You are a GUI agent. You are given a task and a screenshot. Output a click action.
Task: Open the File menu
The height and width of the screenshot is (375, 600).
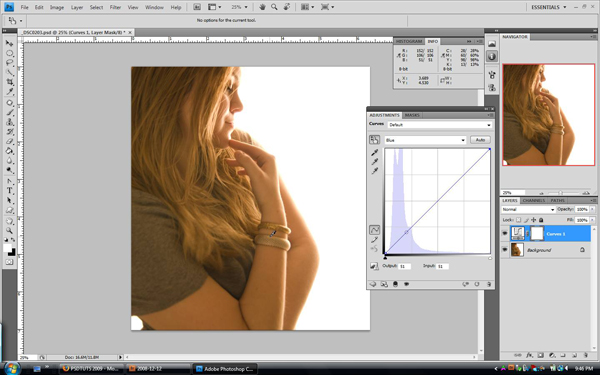(x=24, y=7)
